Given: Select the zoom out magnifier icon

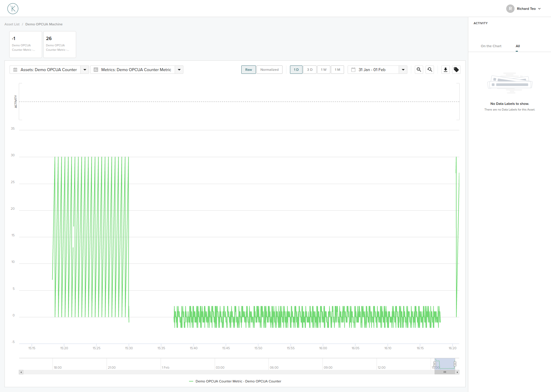Looking at the screenshot, I should pos(419,69).
